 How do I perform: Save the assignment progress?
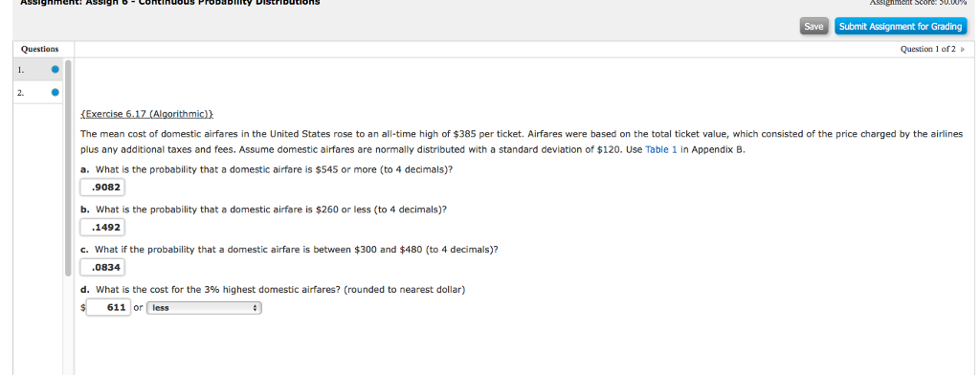pyautogui.click(x=813, y=26)
